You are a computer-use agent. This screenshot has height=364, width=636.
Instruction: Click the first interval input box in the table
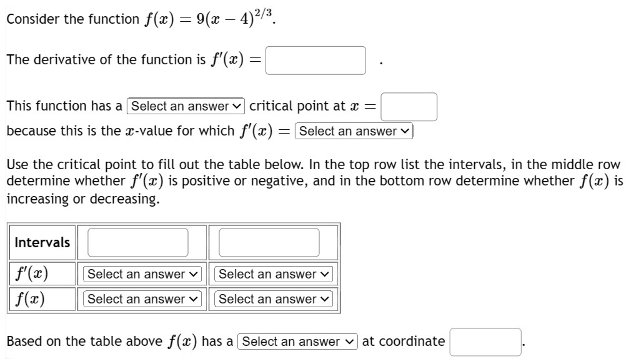click(137, 243)
